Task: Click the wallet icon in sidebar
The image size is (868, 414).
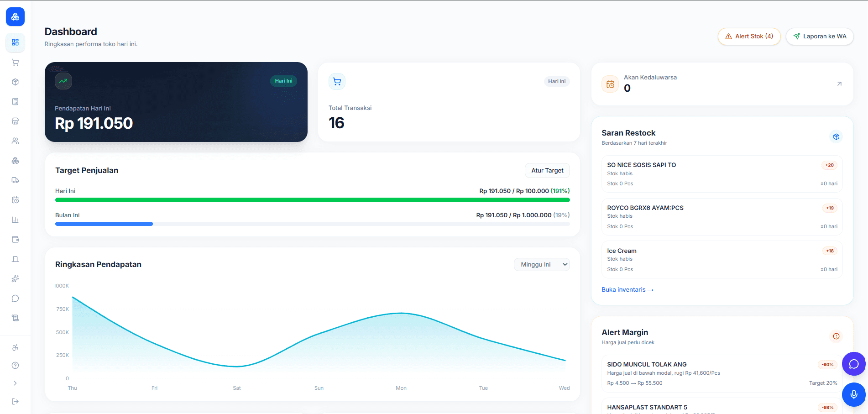Action: 15,239
